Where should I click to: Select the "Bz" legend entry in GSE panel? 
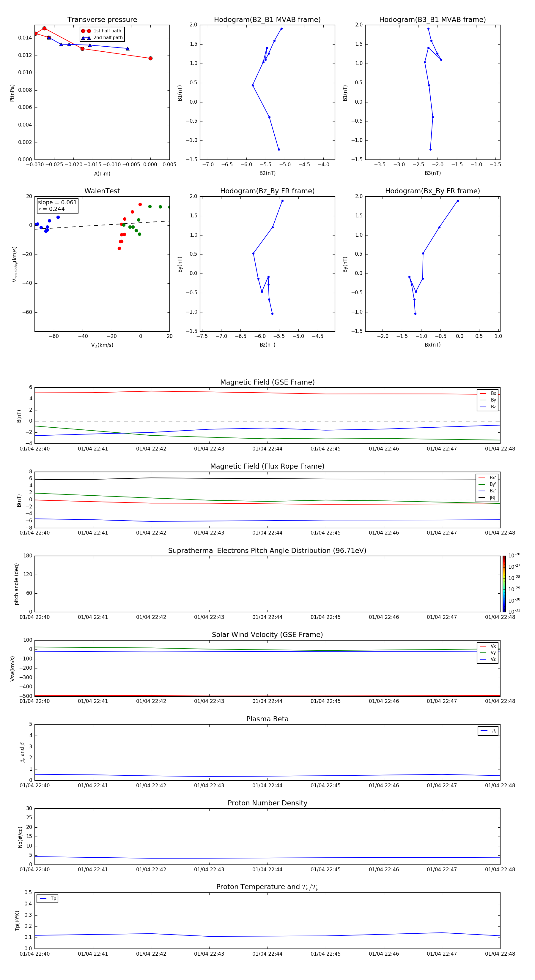[x=488, y=407]
